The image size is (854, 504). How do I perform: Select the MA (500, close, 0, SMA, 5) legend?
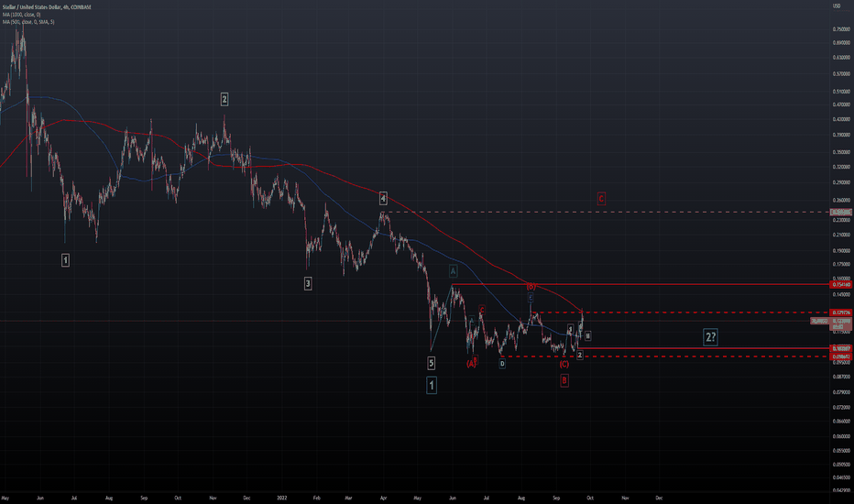pos(28,22)
